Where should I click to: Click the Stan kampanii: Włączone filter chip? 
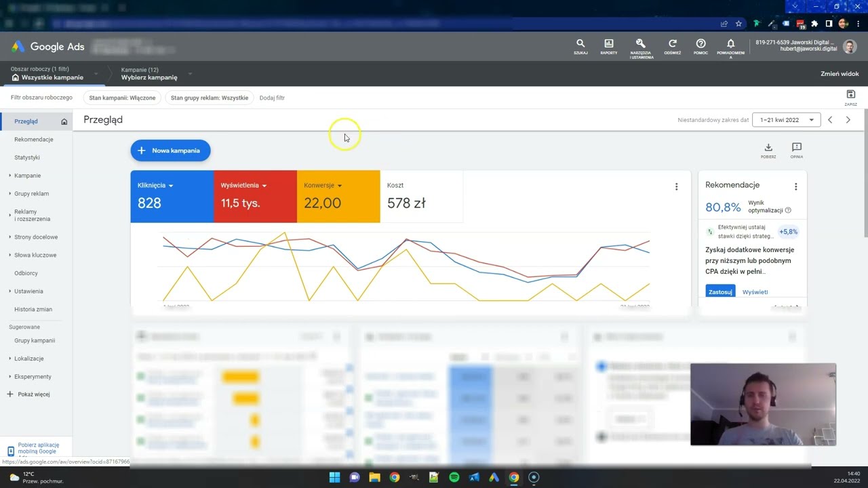tap(122, 98)
